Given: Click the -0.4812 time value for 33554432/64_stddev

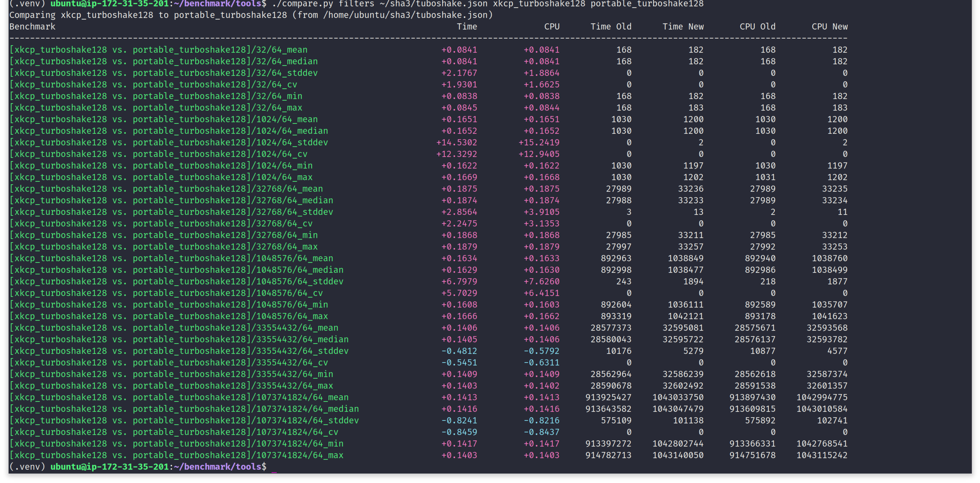Looking at the screenshot, I should (x=459, y=351).
